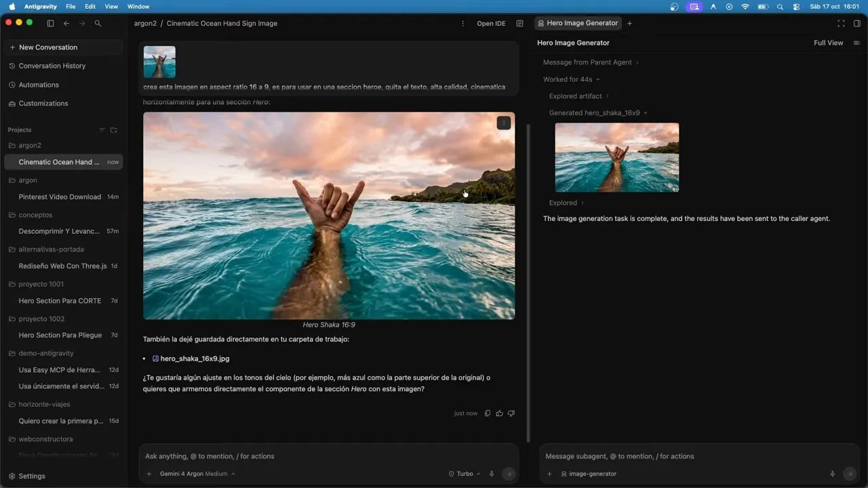Screen dimensions: 868x488
Task: Open the generated shaka thumbnail in subagent panel
Action: (x=617, y=157)
